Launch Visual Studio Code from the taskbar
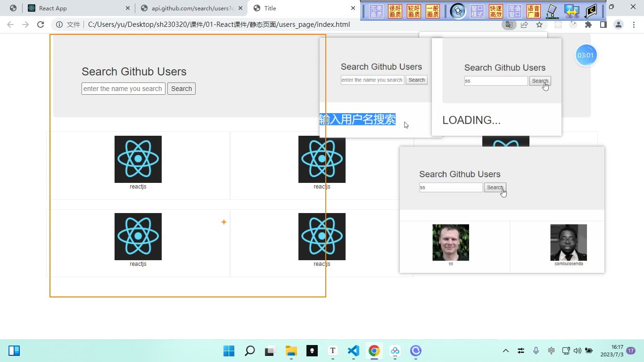 pyautogui.click(x=354, y=351)
